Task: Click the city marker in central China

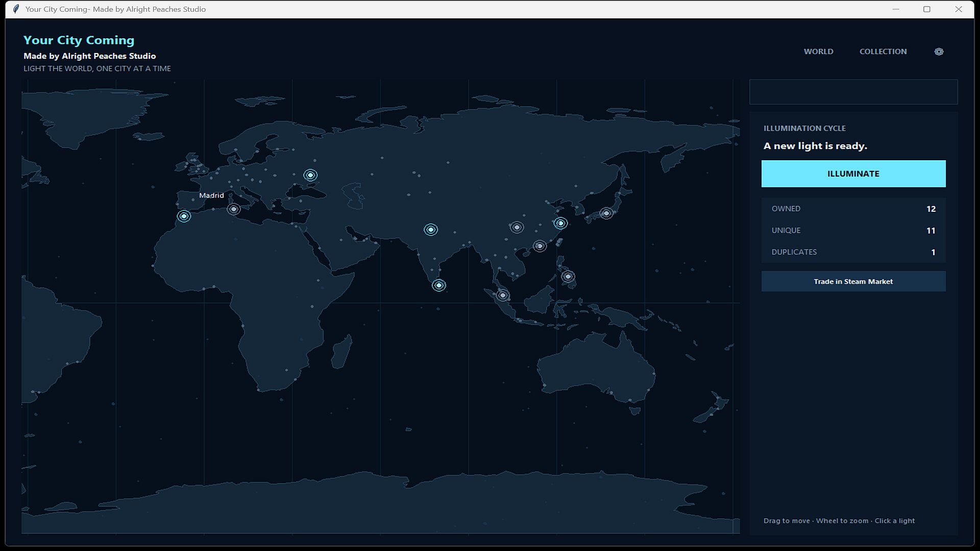Action: coord(517,228)
